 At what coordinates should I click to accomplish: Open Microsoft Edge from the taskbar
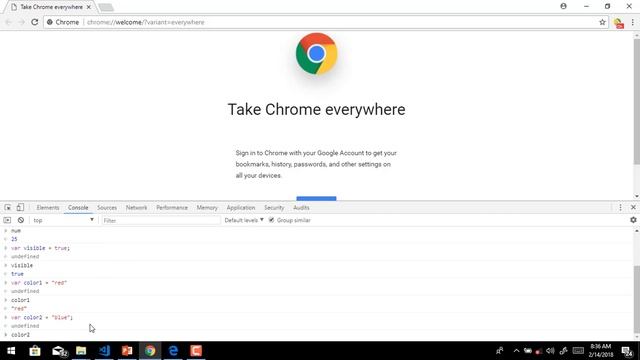[173, 351]
